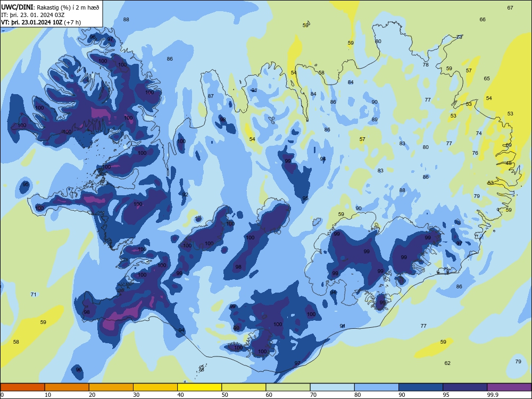The width and height of the screenshot is (532, 399).
Task: Click the legend tick label "20"
Action: tap(92, 395)
